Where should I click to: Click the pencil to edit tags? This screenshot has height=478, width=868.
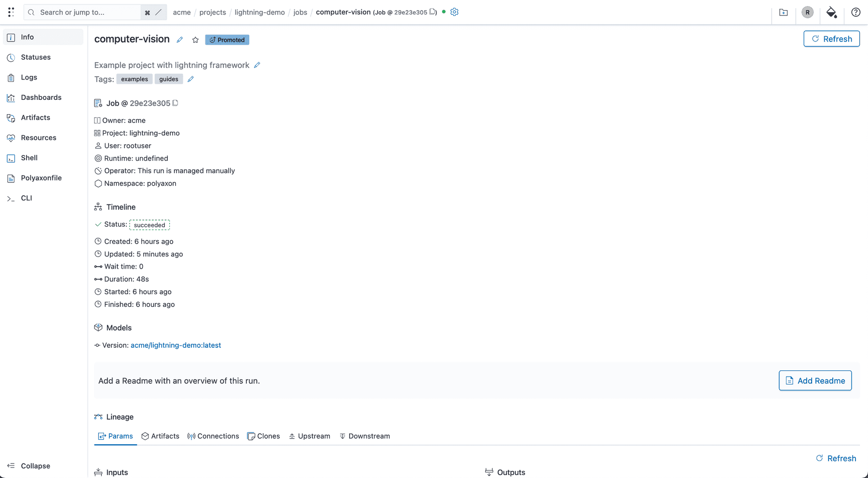[x=190, y=79]
